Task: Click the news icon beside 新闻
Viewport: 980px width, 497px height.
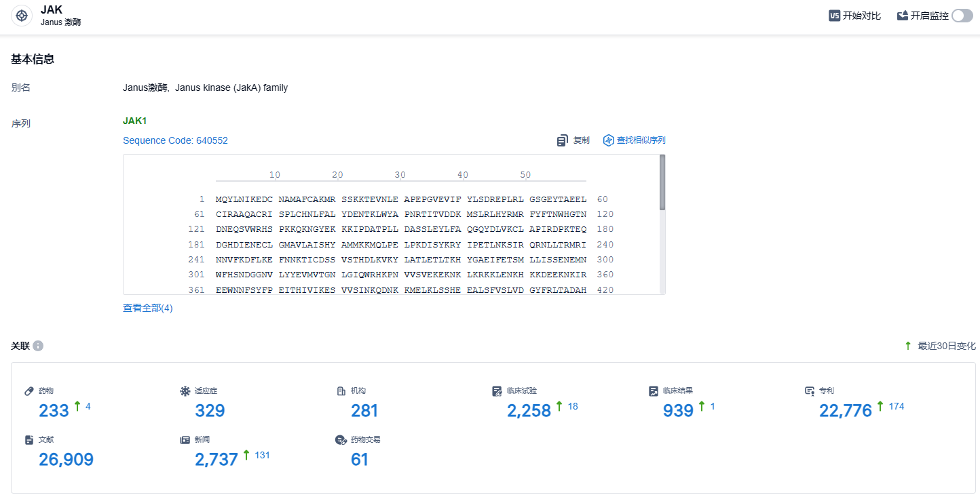Action: point(185,440)
